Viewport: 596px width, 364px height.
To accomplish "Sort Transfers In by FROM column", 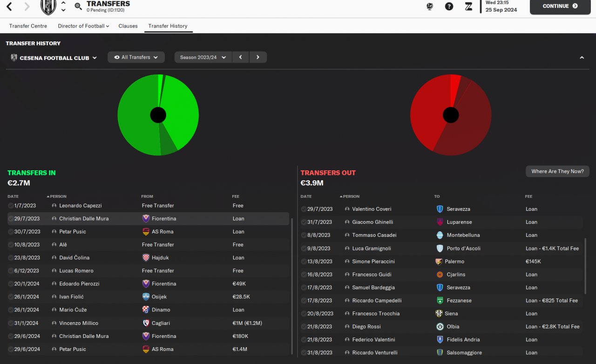I will (147, 196).
